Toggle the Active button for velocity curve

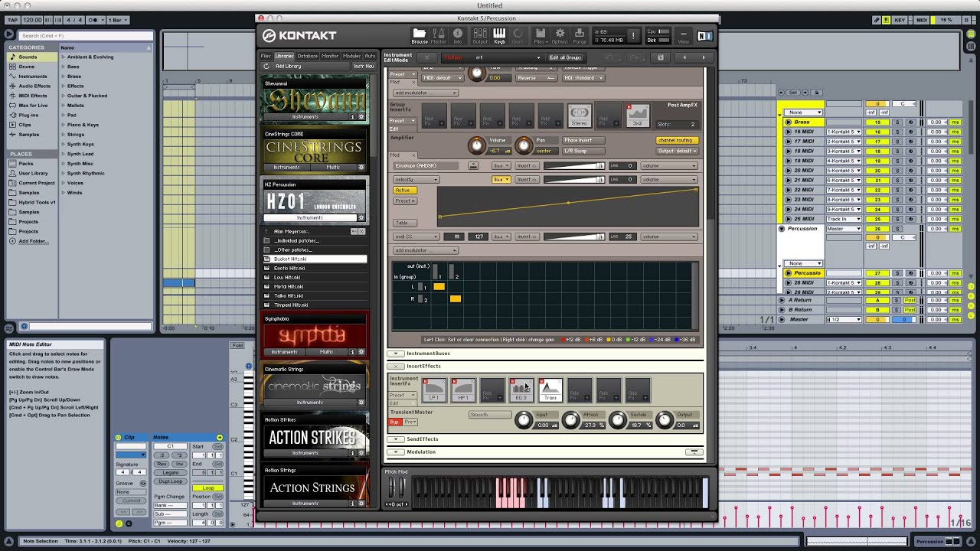(403, 190)
